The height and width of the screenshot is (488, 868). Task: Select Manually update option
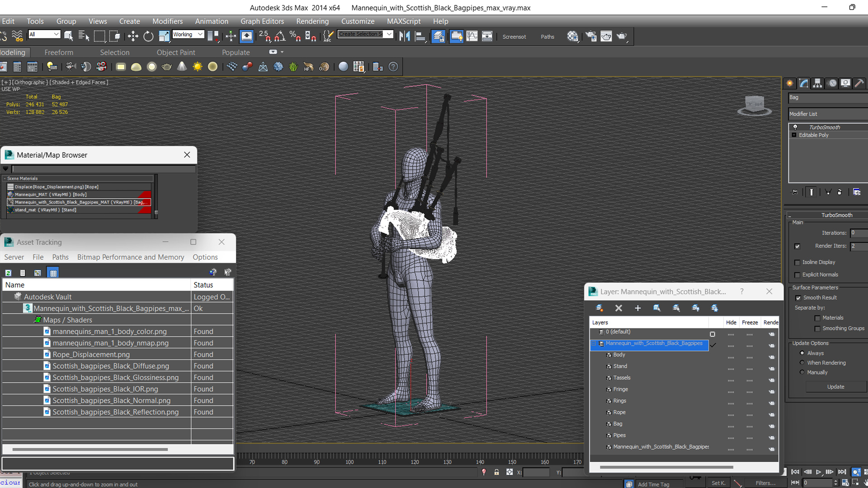point(802,372)
